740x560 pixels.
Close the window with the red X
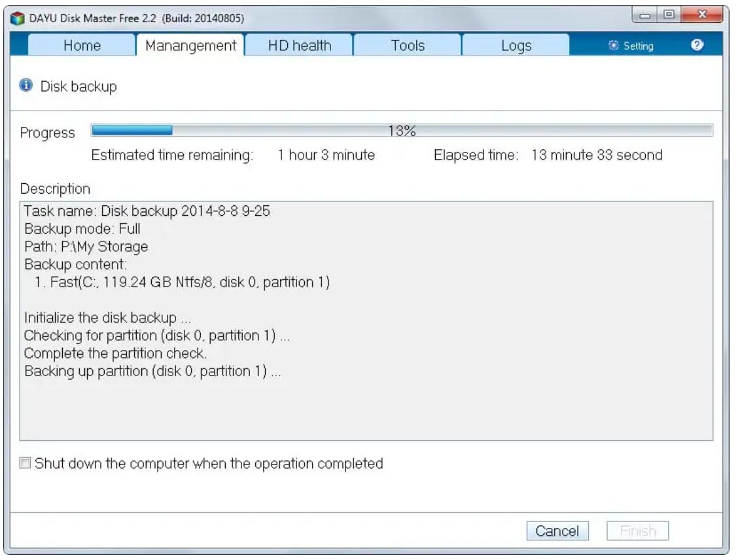700,14
